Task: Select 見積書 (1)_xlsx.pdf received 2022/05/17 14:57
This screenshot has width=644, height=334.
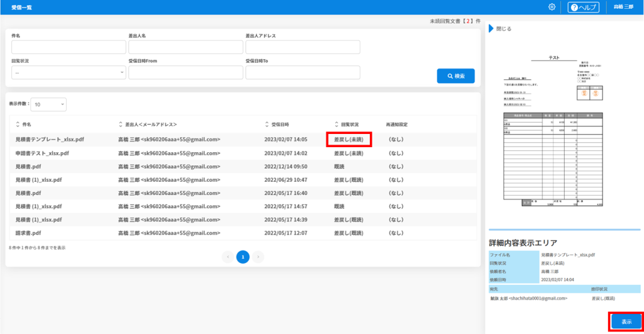Action: click(243, 206)
